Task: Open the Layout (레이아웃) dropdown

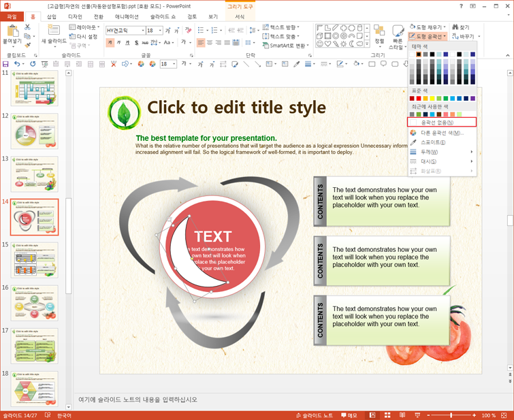Action: 84,27
